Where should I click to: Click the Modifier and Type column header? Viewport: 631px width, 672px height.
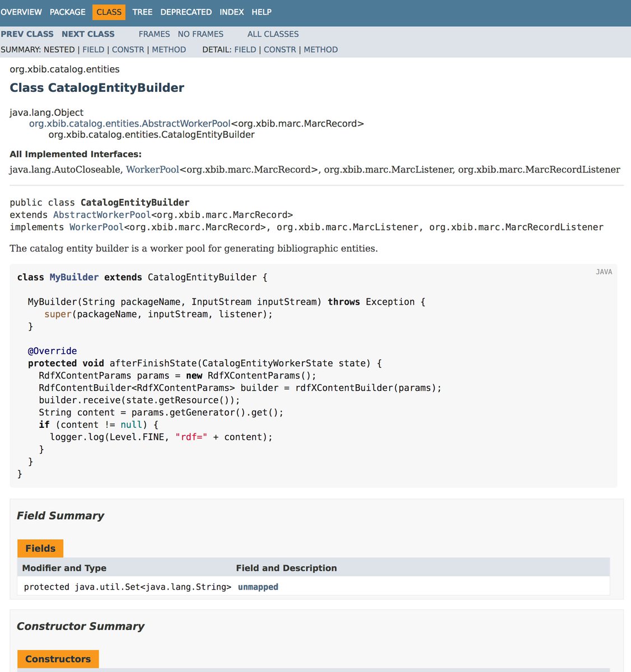[64, 568]
